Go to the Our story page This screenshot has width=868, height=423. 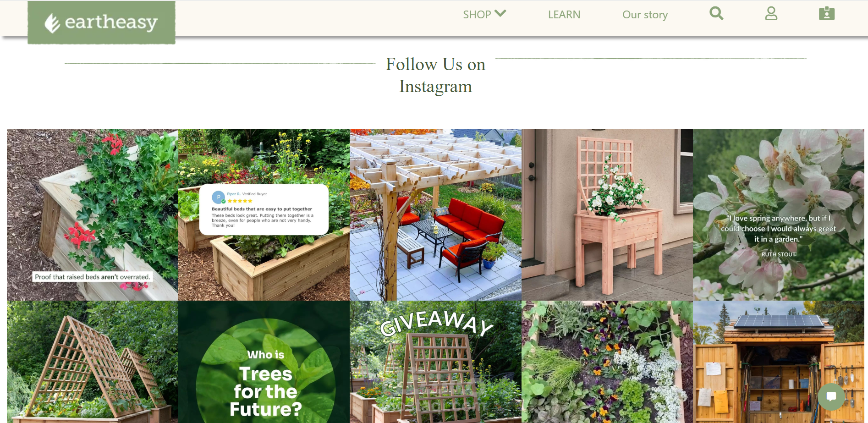pos(645,15)
